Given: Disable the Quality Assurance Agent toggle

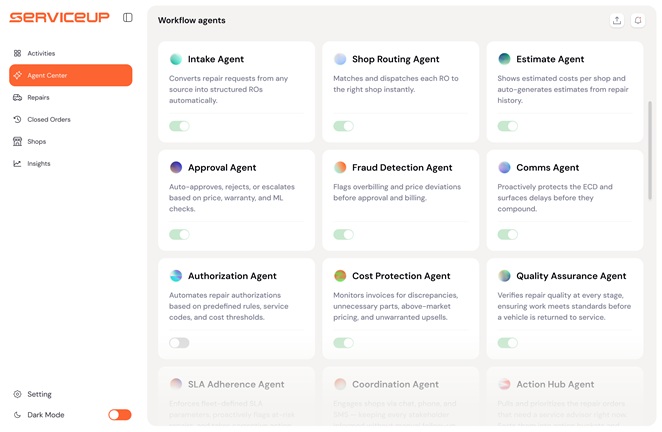Looking at the screenshot, I should tap(507, 343).
